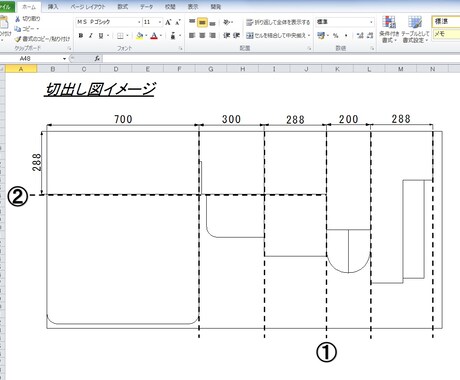Increase font size with large A icon
The width and height of the screenshot is (460, 380).
(168, 22)
